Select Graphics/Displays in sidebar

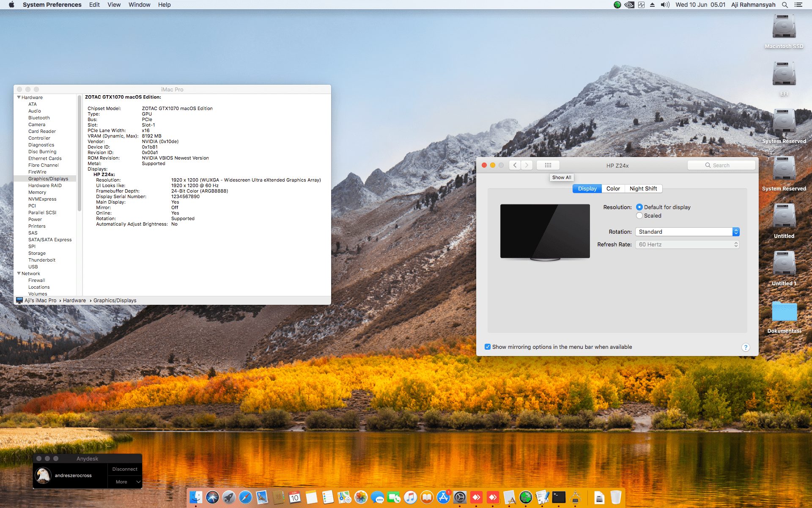[x=45, y=179]
